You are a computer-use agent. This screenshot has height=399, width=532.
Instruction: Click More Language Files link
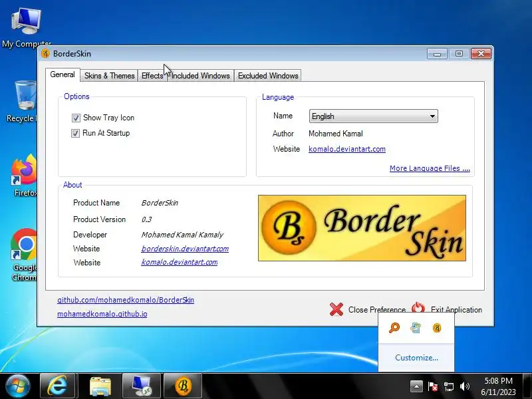tap(430, 168)
